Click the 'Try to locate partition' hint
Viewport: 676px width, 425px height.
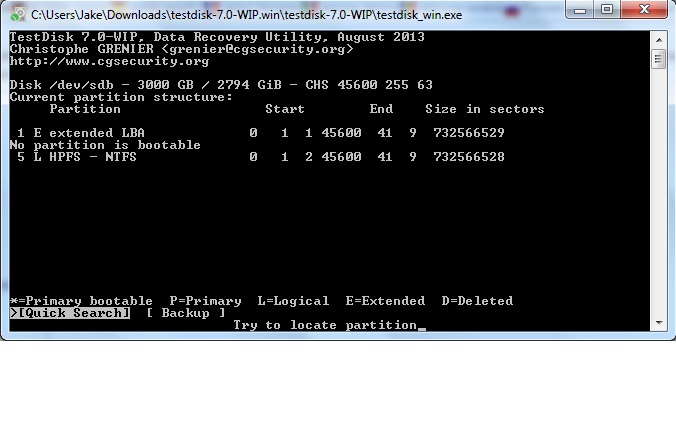click(x=325, y=325)
